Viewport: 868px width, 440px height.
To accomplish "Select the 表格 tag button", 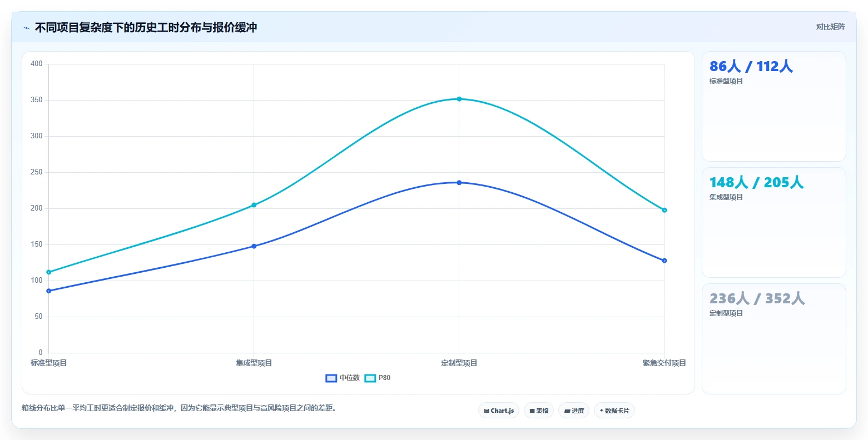I will pos(539,411).
